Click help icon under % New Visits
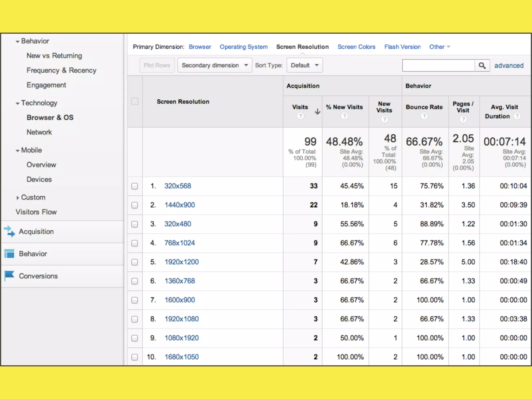 (344, 116)
